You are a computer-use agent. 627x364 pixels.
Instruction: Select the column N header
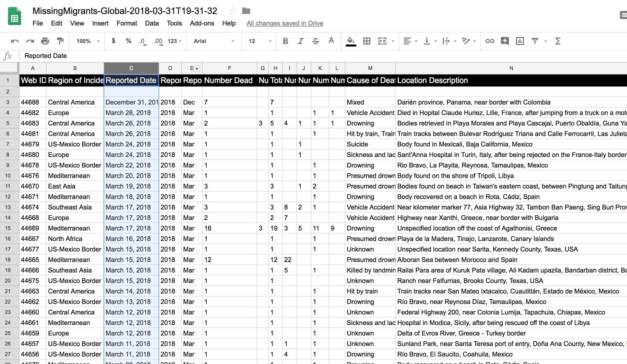pos(511,68)
